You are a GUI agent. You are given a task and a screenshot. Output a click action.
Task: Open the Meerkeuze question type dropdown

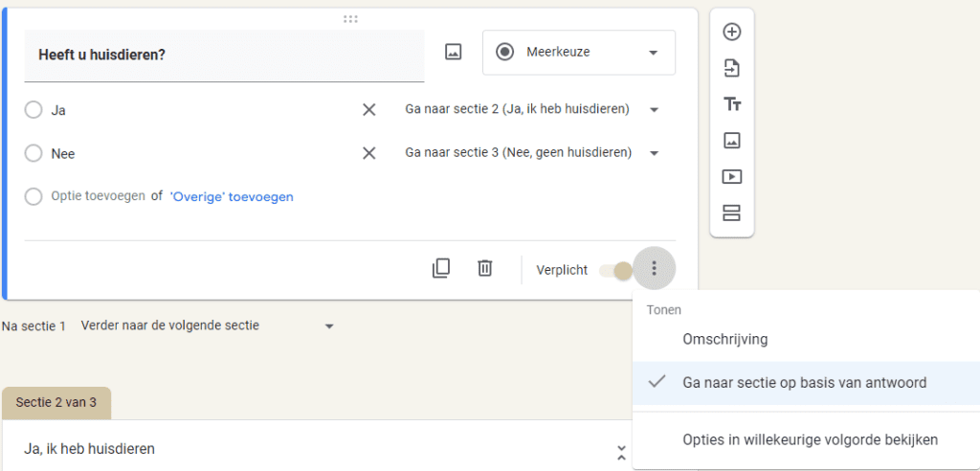[579, 53]
